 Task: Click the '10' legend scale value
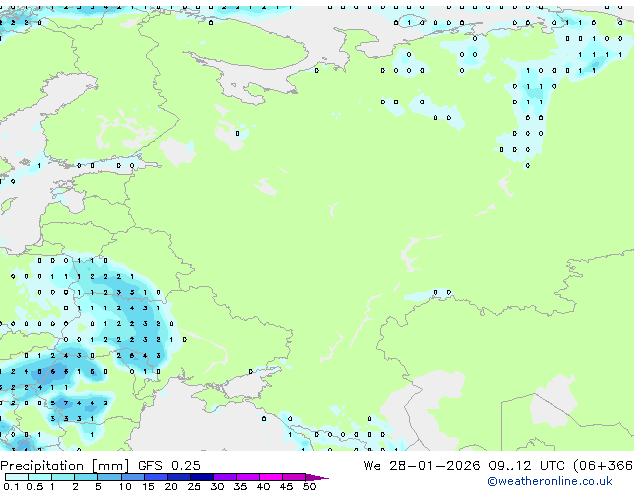[x=125, y=486]
